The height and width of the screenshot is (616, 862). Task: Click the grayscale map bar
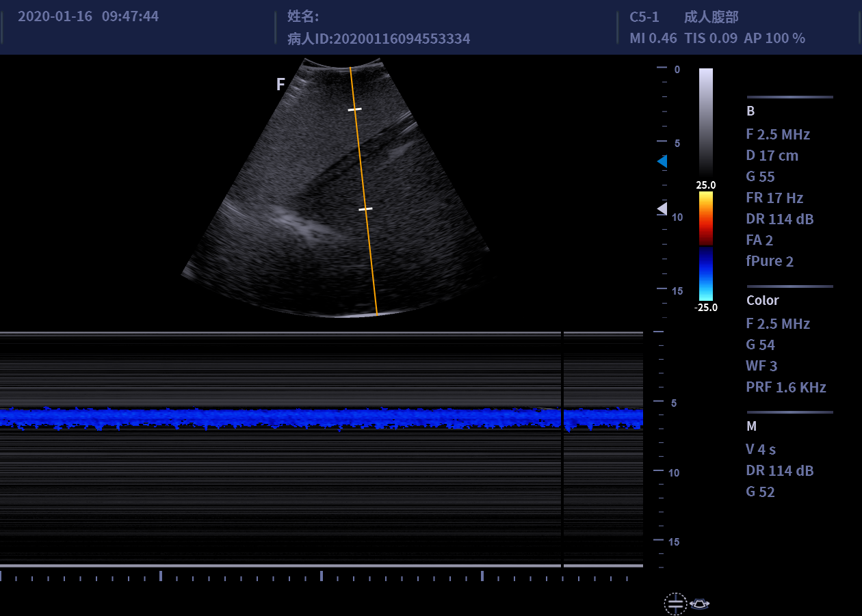pyautogui.click(x=705, y=123)
